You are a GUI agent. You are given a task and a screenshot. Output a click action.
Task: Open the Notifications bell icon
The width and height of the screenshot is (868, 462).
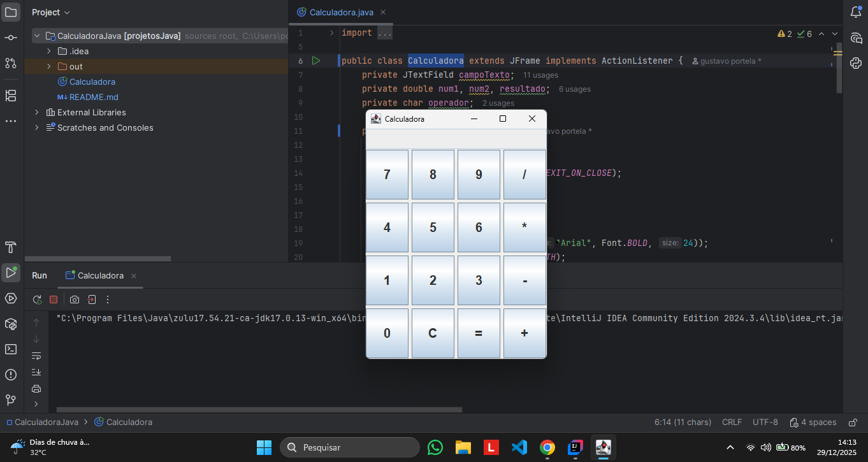[856, 12]
